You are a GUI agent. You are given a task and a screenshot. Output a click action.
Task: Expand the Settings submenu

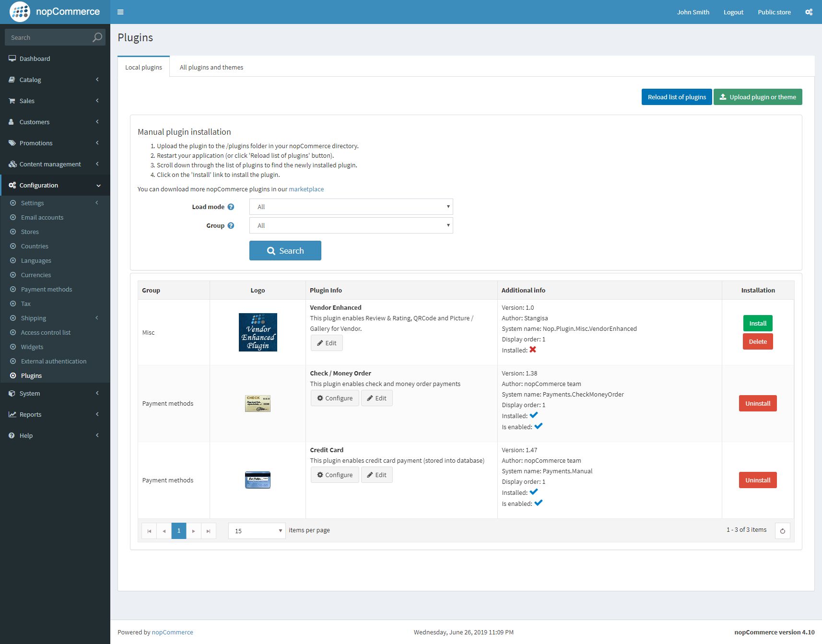[x=55, y=203]
